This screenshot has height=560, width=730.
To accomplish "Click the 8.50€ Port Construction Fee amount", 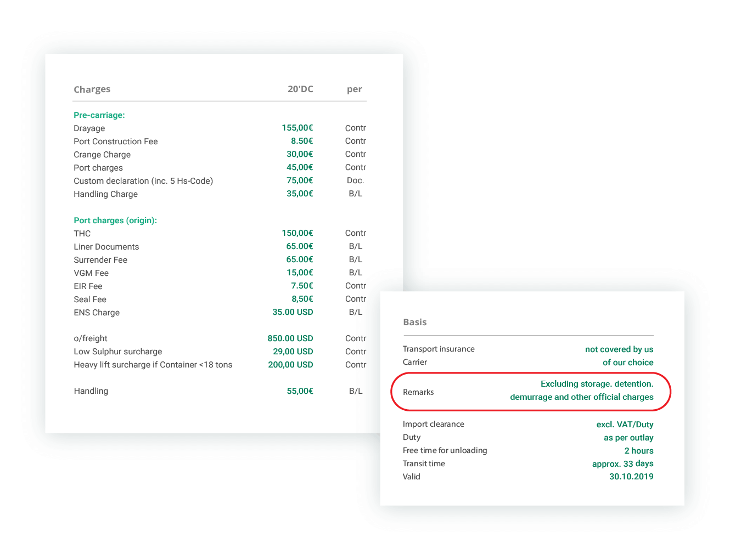I will tap(302, 141).
